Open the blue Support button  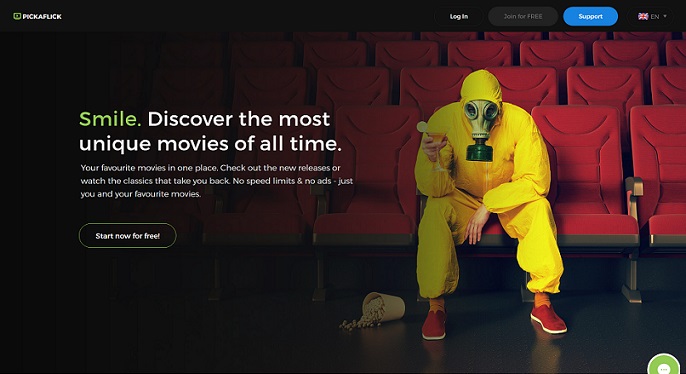pyautogui.click(x=590, y=16)
